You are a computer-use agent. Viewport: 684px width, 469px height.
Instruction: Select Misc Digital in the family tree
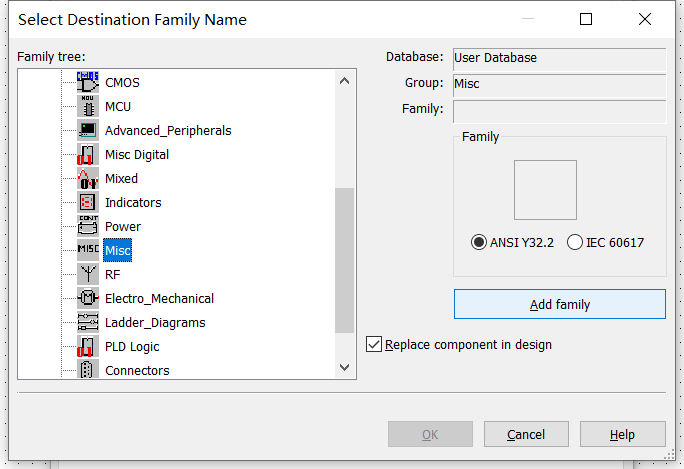137,154
